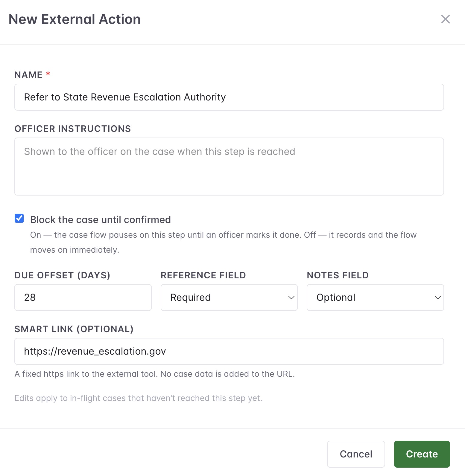The image size is (465, 476).
Task: Click the 'New External Action' title
Action: pos(75,19)
